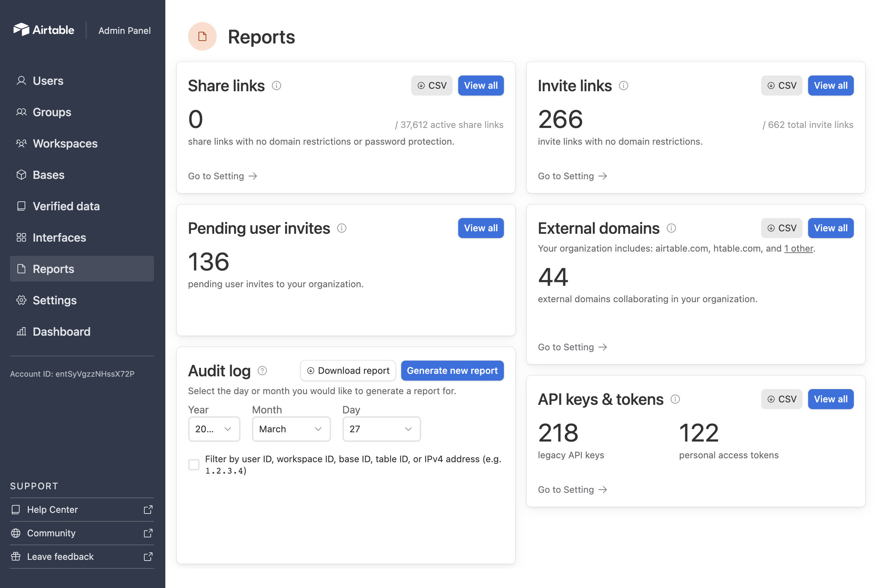Click the Community external link icon
This screenshot has height=588, width=883.
click(x=148, y=533)
